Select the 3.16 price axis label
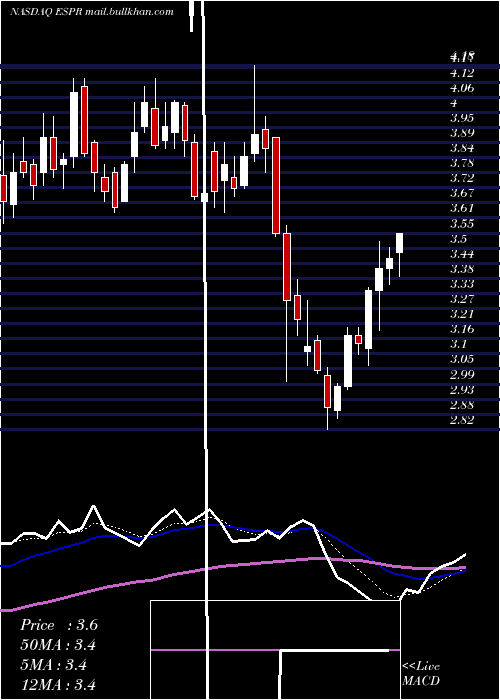The width and height of the screenshot is (500, 700). (462, 329)
